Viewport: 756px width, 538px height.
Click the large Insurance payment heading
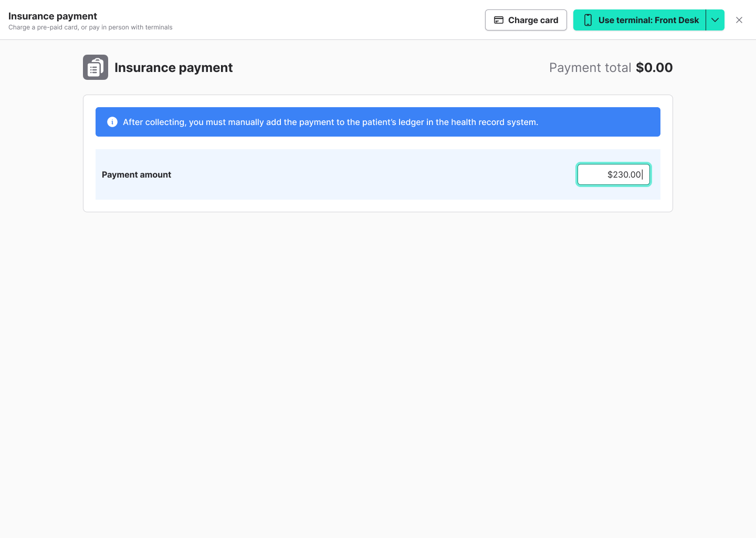[x=173, y=68]
